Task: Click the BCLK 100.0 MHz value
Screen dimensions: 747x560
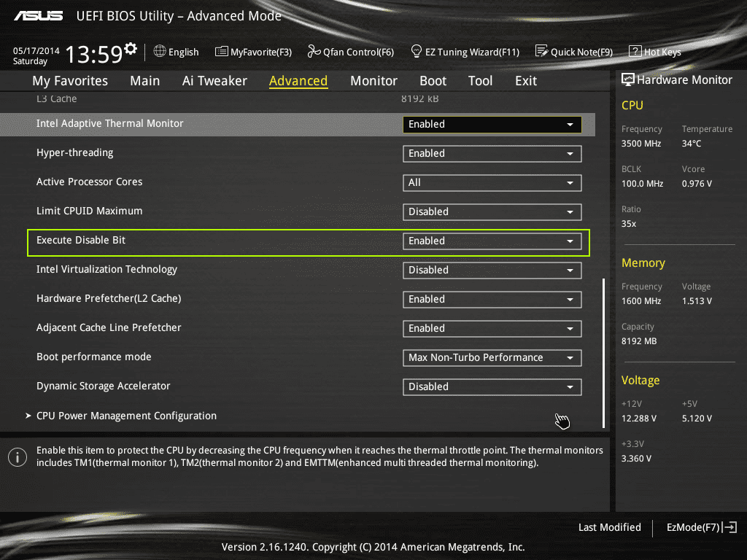Action: click(642, 183)
